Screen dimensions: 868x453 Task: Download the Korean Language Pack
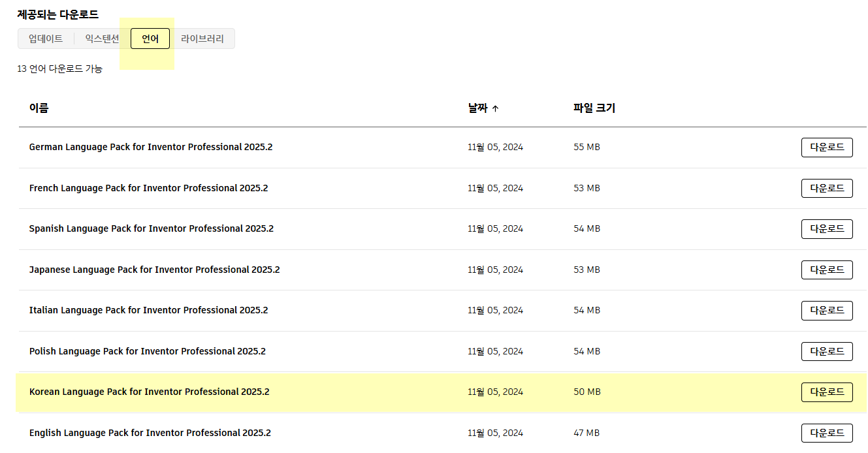pyautogui.click(x=827, y=392)
